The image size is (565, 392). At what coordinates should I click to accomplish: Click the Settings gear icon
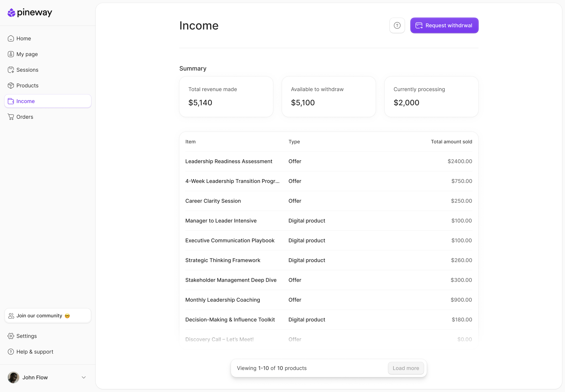pyautogui.click(x=11, y=336)
